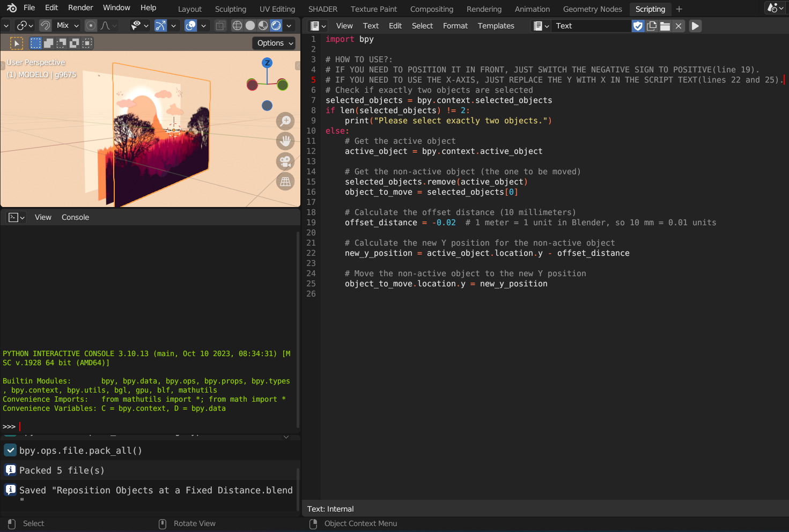Enable the snapping magnet icon
The height and width of the screenshot is (532, 789).
tap(45, 25)
